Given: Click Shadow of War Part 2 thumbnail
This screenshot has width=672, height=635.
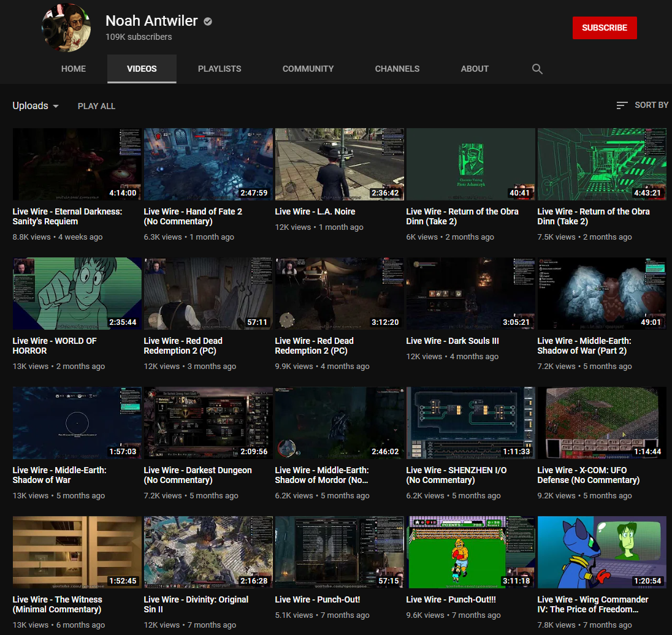Looking at the screenshot, I should [601, 294].
